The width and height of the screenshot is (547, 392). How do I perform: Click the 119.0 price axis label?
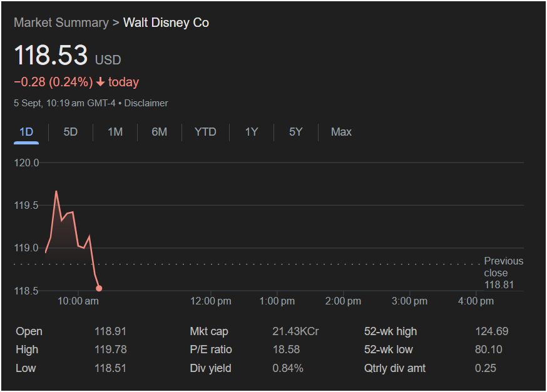[26, 248]
